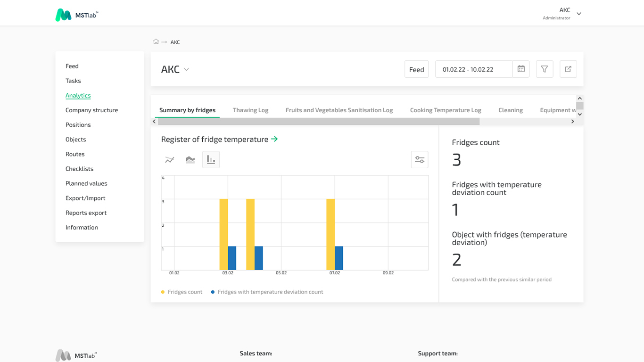644x362 pixels.
Task: Open the calendar date picker icon
Action: click(521, 69)
